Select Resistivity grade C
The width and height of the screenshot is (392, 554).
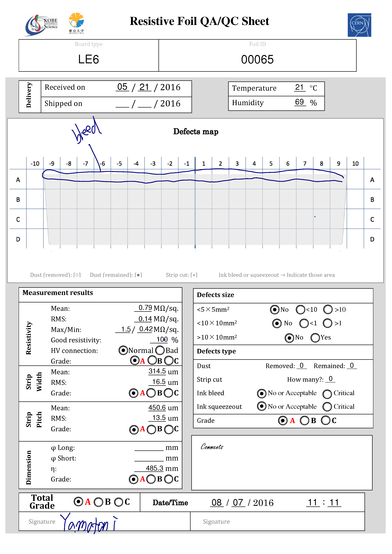pyautogui.click(x=169, y=361)
